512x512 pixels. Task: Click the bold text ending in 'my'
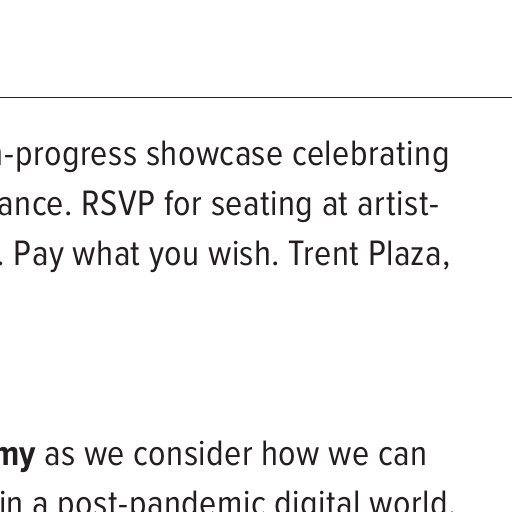click(17, 455)
